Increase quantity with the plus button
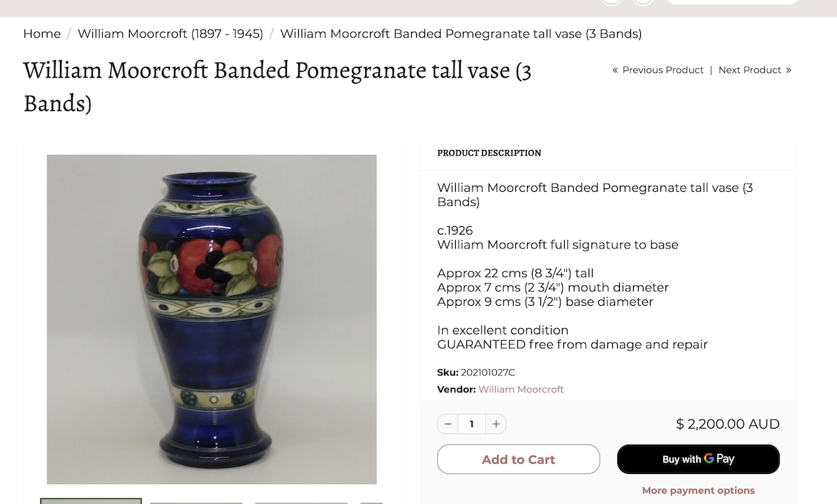 click(x=496, y=424)
